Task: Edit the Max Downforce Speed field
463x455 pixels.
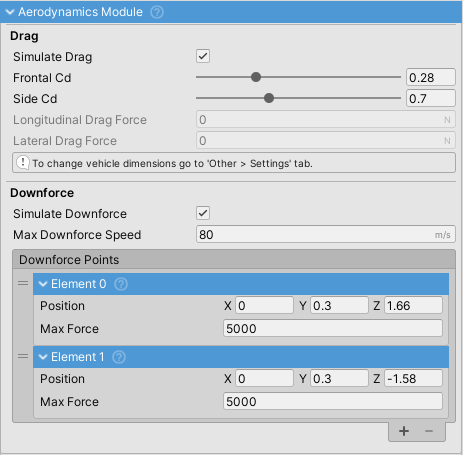Action: pyautogui.click(x=326, y=234)
